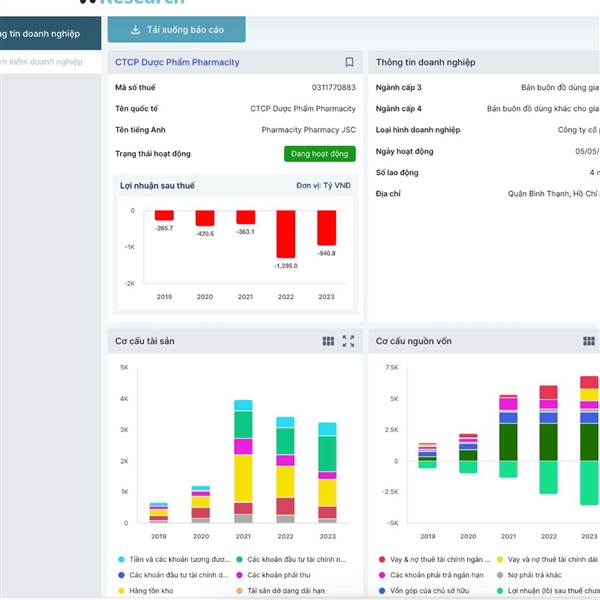Image resolution: width=600 pixels, height=600 pixels.
Task: Click the Cơ cấu nguồn vốn panel title
Action: coord(414,341)
